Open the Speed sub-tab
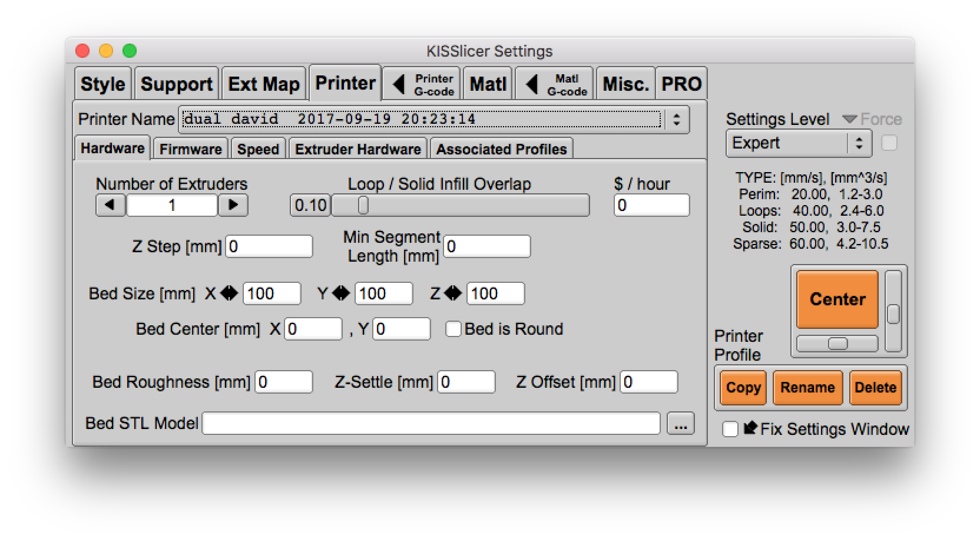 click(x=258, y=149)
